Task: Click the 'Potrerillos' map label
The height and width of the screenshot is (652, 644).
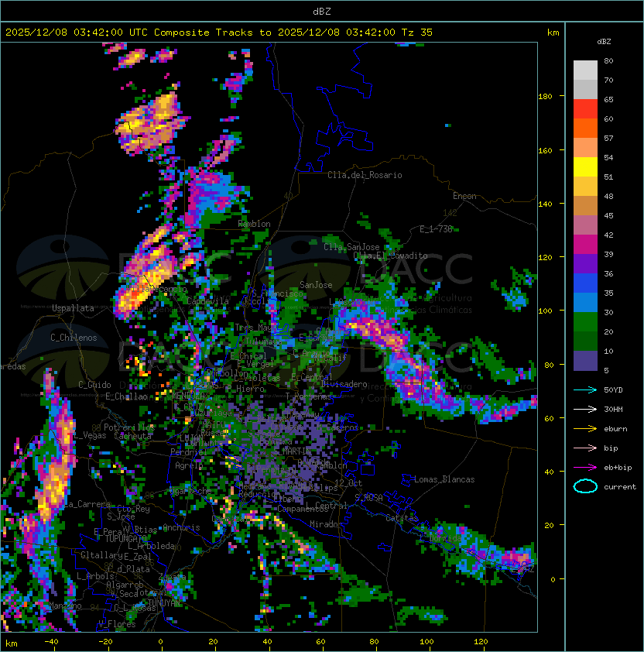Action: [x=129, y=427]
